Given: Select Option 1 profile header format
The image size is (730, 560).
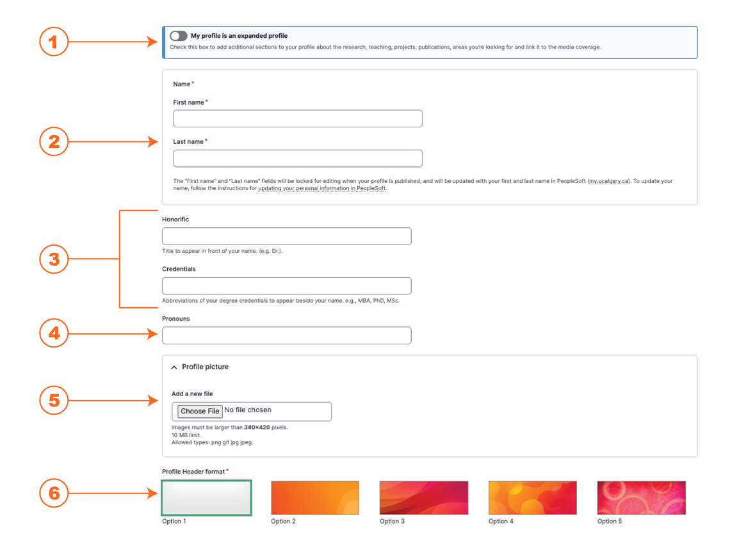Looking at the screenshot, I should point(206,497).
